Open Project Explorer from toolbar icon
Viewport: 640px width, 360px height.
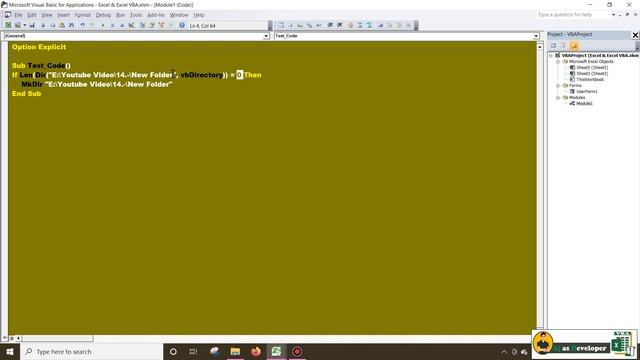[x=142, y=25]
